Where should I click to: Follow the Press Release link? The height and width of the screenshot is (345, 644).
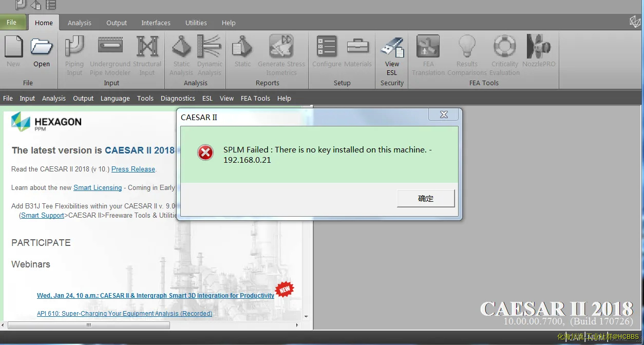(x=133, y=169)
